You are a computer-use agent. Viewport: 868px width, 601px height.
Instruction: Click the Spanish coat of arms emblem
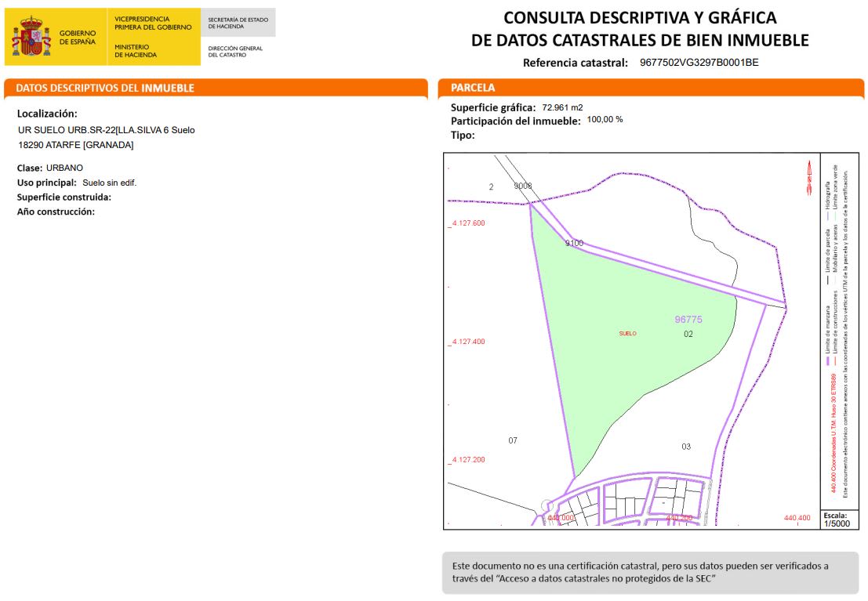(31, 38)
